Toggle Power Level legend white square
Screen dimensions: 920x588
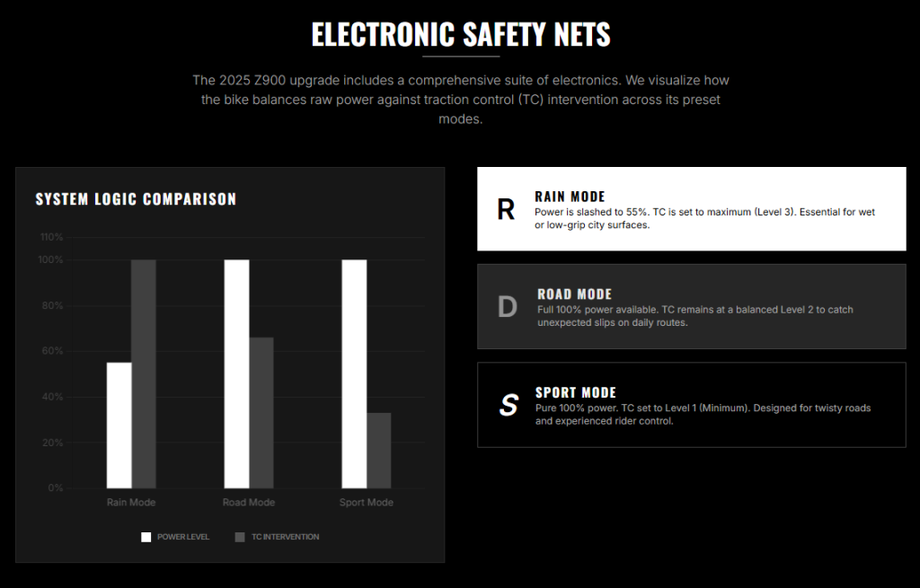coord(146,537)
